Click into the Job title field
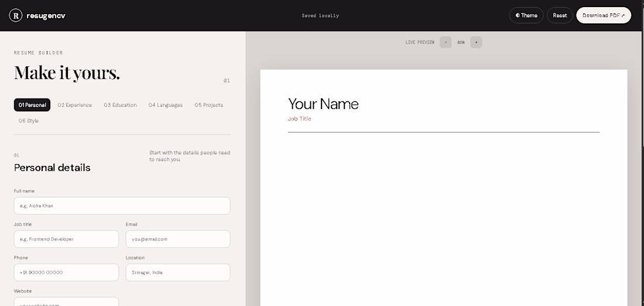 tap(66, 239)
